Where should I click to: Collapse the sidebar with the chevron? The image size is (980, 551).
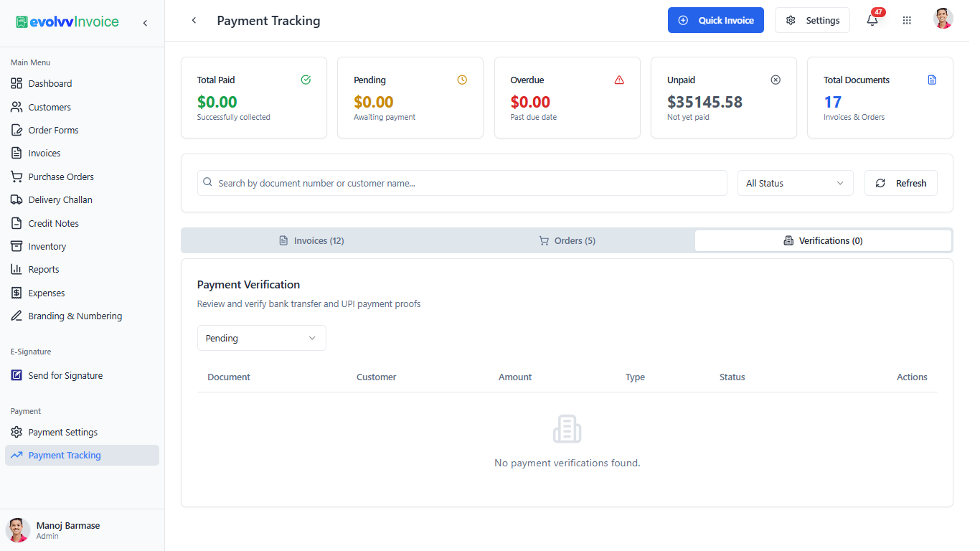click(145, 23)
